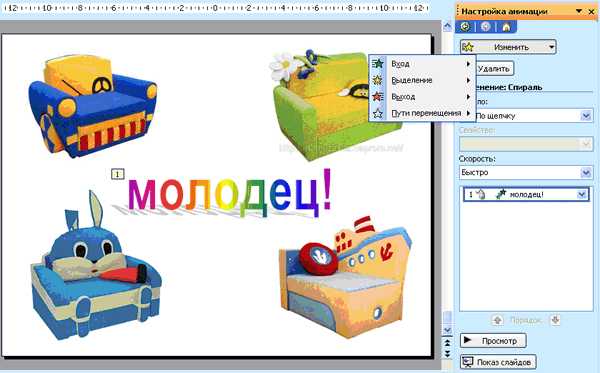Expand the молодец! animation item arrow
600x373 pixels.
pyautogui.click(x=582, y=194)
